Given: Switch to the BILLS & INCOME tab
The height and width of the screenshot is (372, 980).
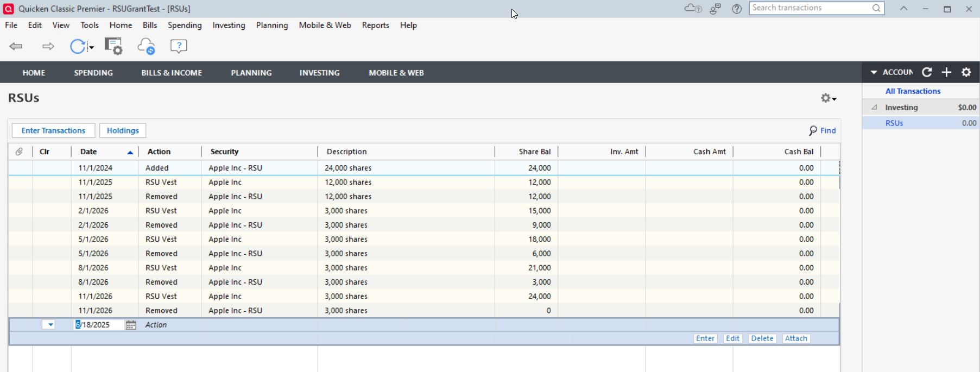Looking at the screenshot, I should point(172,73).
